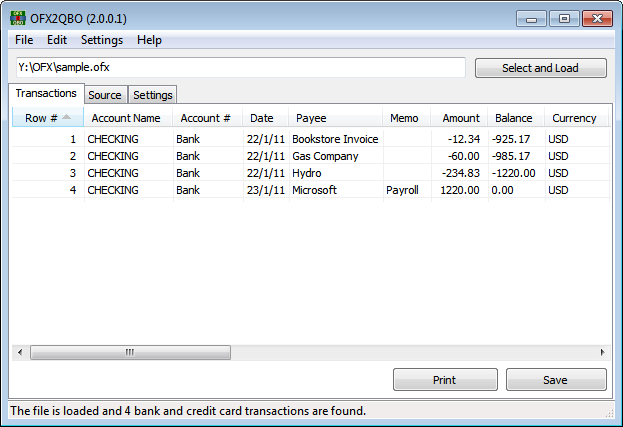Image resolution: width=623 pixels, height=427 pixels.
Task: Click row number 4 cell
Action: pos(48,190)
